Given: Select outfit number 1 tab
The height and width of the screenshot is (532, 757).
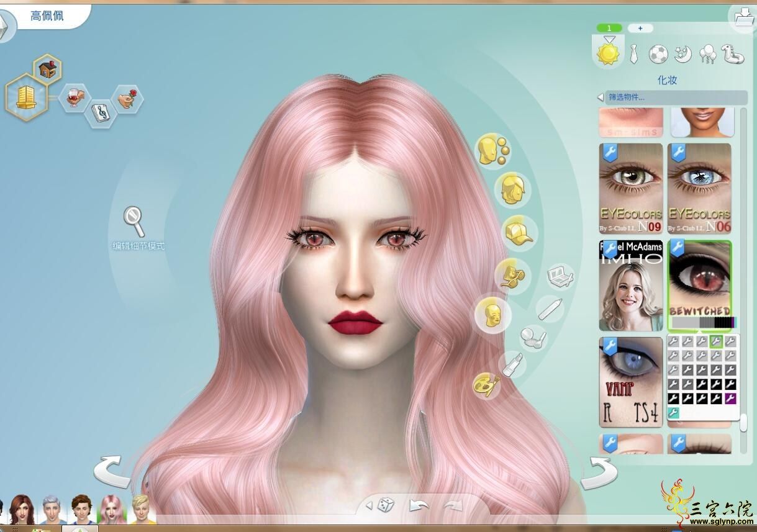Looking at the screenshot, I should (609, 28).
